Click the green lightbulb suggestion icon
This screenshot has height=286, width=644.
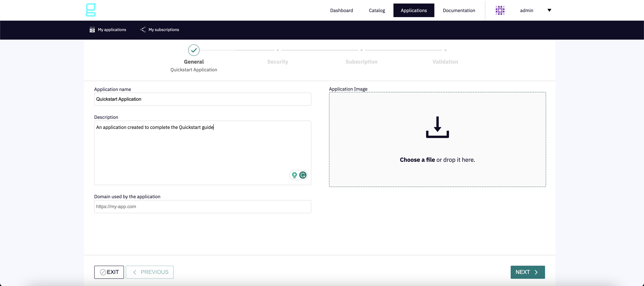(x=294, y=175)
